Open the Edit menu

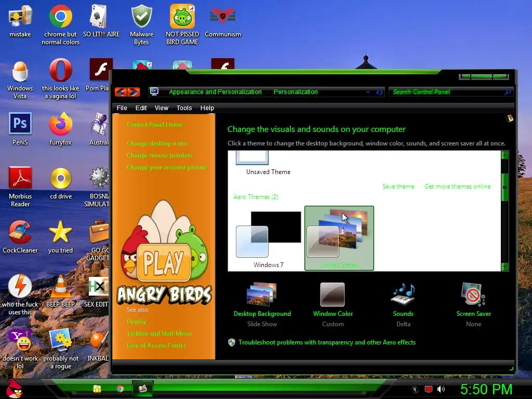141,108
